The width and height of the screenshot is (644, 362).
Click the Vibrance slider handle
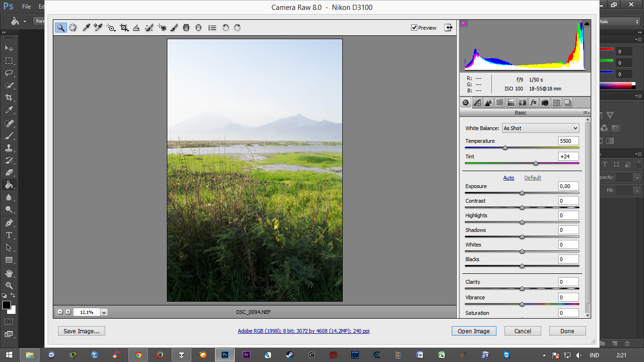[522, 304]
